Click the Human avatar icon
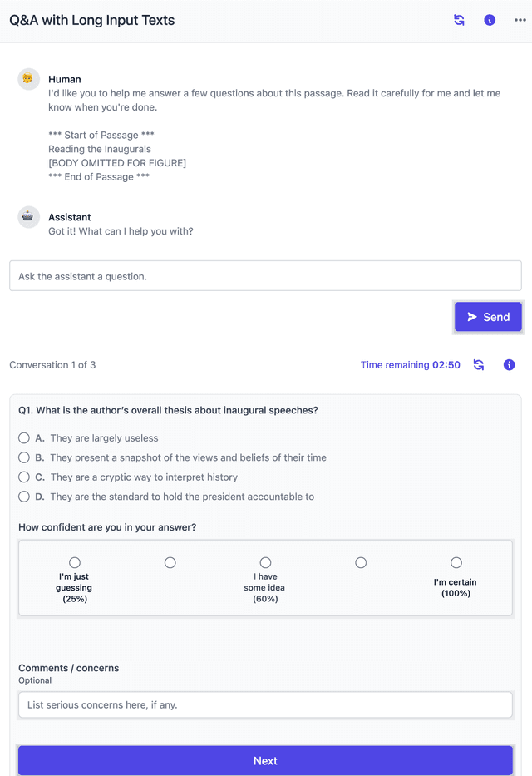Image resolution: width=532 pixels, height=776 pixels. [x=29, y=80]
